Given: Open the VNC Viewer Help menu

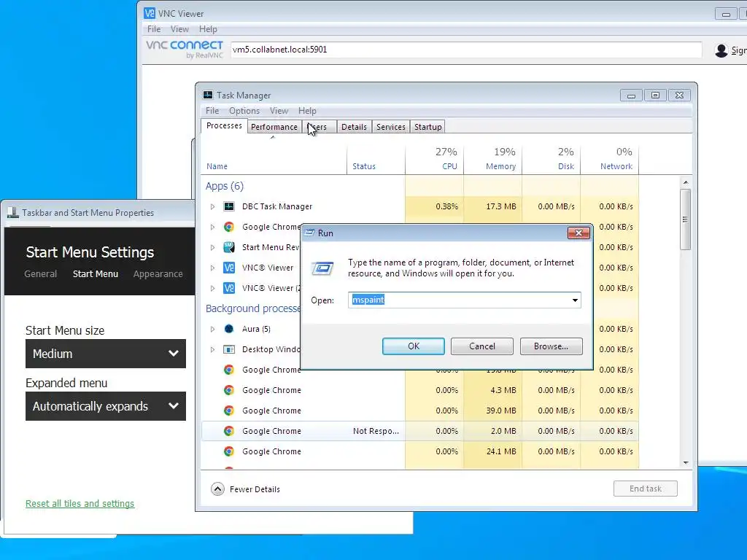Looking at the screenshot, I should pos(208,29).
